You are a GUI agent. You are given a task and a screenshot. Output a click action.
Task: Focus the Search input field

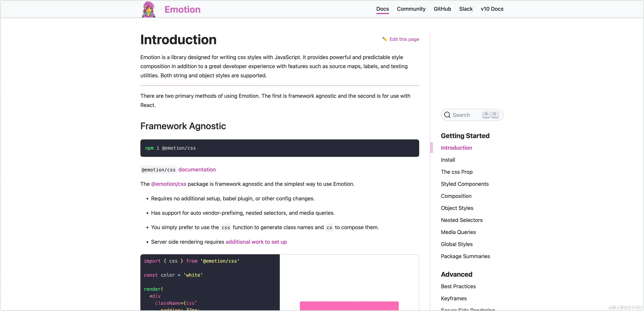click(472, 115)
